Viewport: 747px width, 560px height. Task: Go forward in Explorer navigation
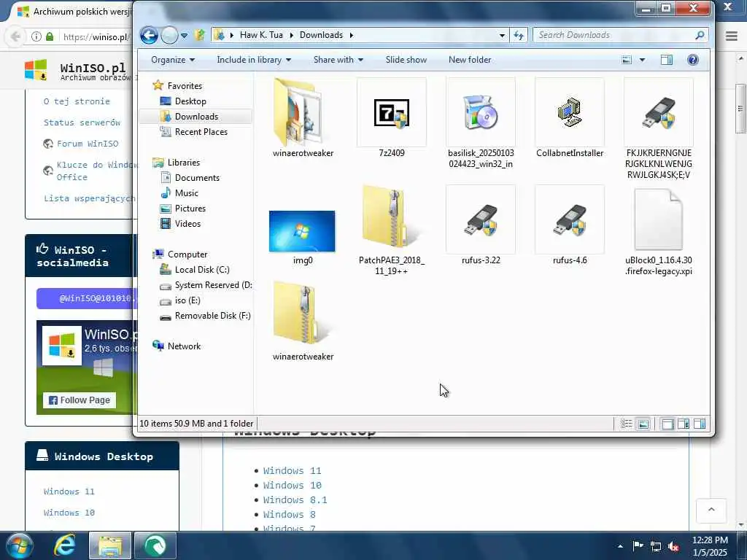pyautogui.click(x=169, y=35)
